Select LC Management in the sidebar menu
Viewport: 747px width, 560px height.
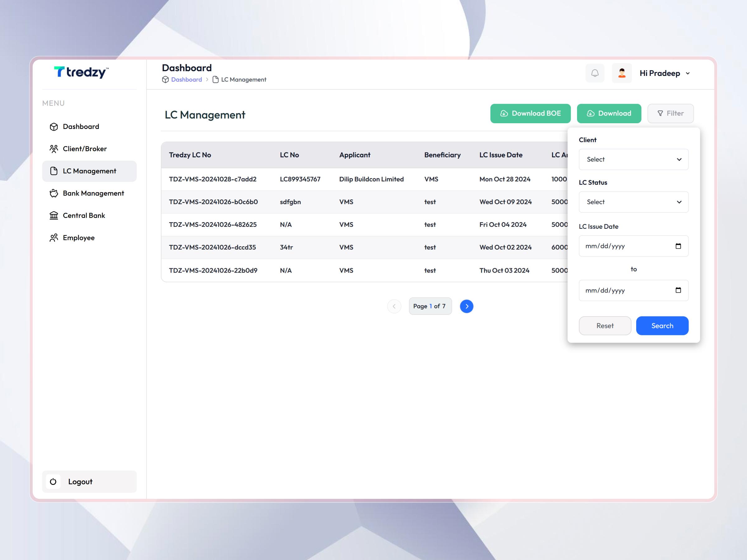click(x=89, y=171)
